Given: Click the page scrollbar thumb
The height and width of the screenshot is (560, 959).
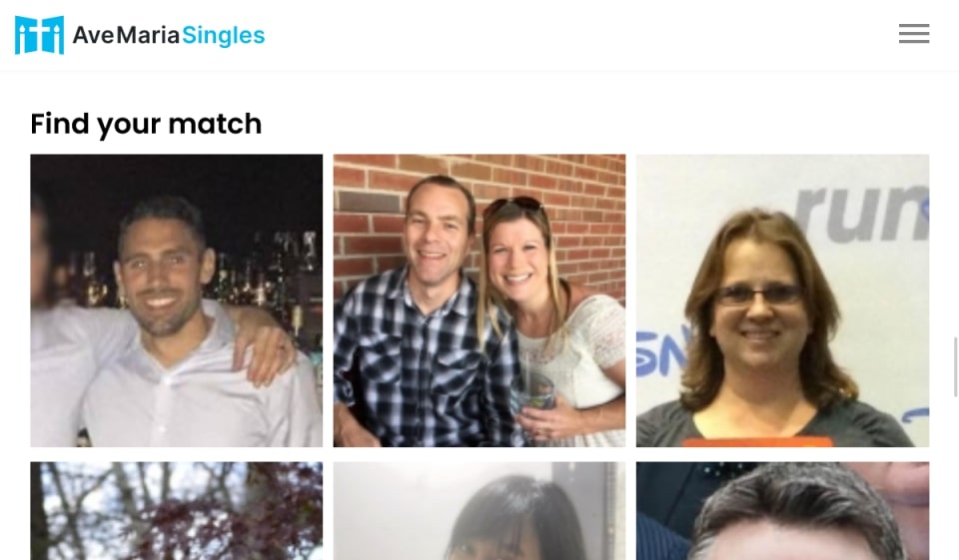Looking at the screenshot, I should click(955, 366).
